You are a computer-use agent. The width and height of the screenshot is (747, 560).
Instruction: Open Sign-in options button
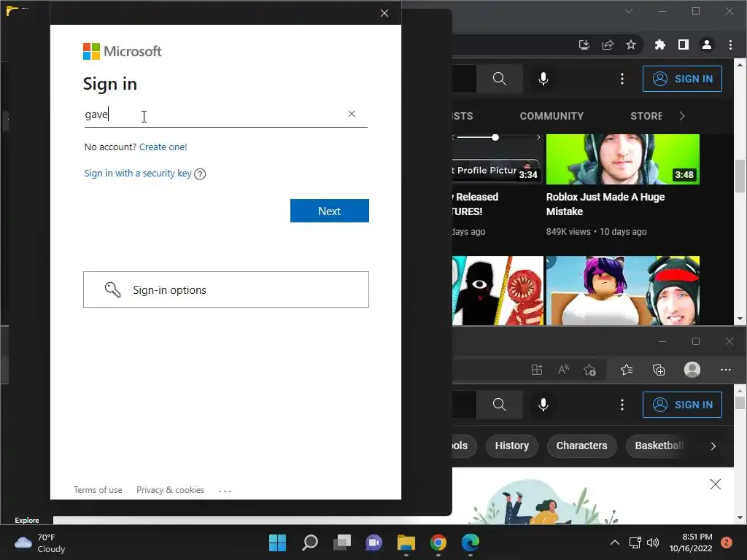[226, 289]
